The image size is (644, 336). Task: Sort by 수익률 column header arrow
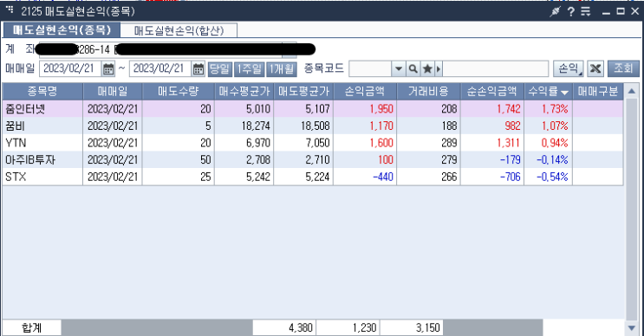565,93
